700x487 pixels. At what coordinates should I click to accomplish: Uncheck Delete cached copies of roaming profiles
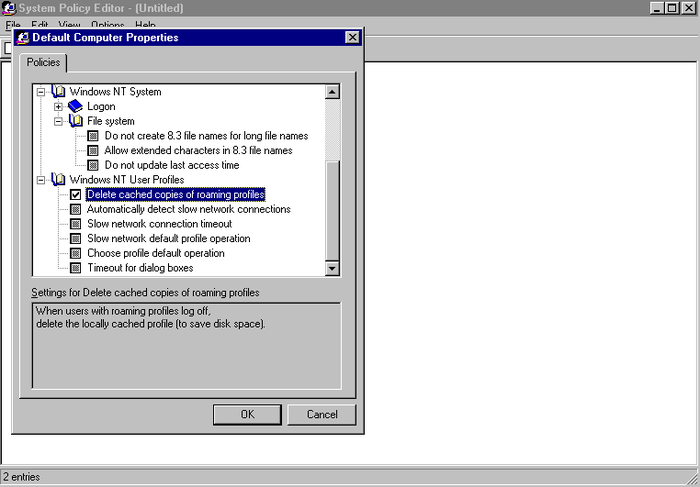click(75, 195)
